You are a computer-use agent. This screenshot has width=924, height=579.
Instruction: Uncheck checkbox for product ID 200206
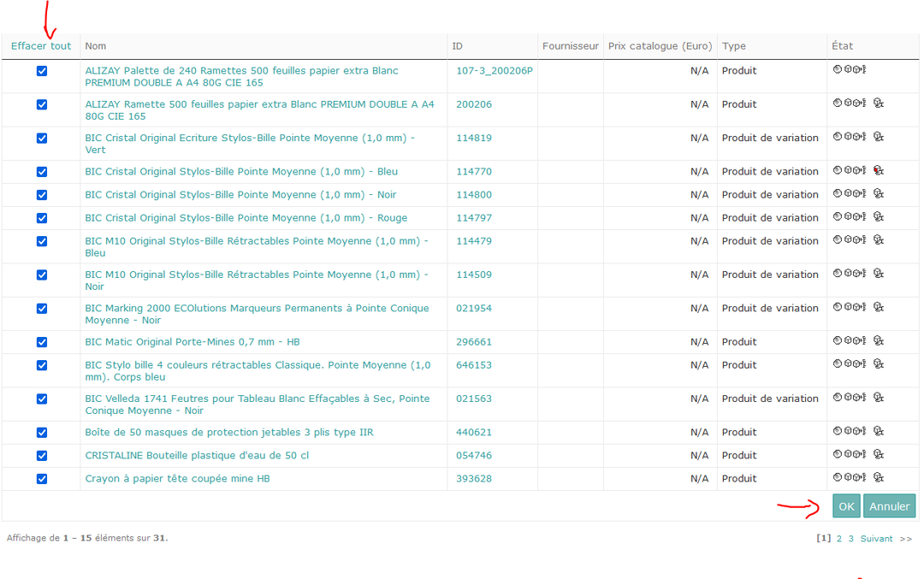(42, 105)
